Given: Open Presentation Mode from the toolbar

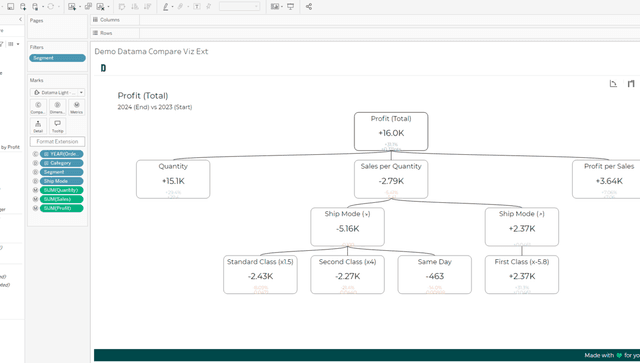Looking at the screenshot, I should pyautogui.click(x=291, y=7).
